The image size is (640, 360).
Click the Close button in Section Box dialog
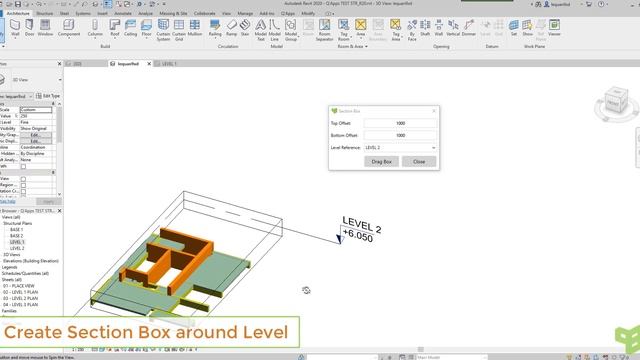pyautogui.click(x=419, y=162)
